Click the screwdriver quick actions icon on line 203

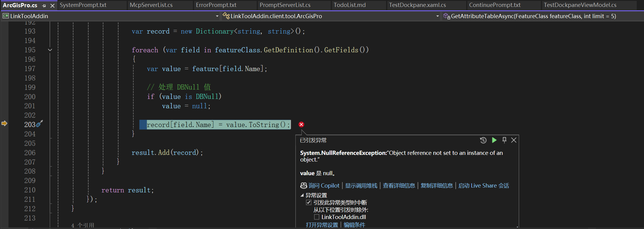tap(40, 124)
